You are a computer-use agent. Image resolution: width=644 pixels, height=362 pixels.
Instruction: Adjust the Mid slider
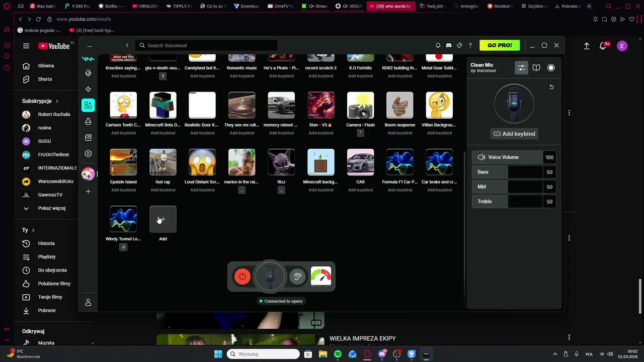tap(514, 187)
